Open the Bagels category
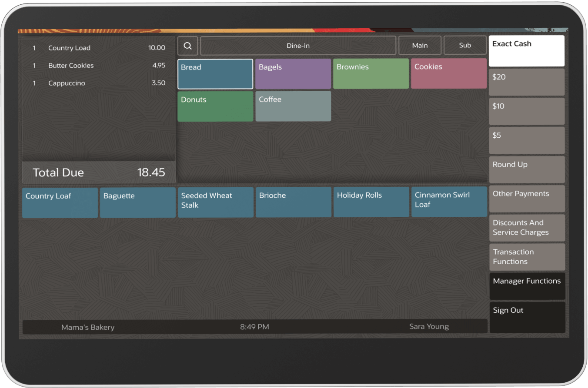This screenshot has width=588, height=388. click(x=293, y=73)
